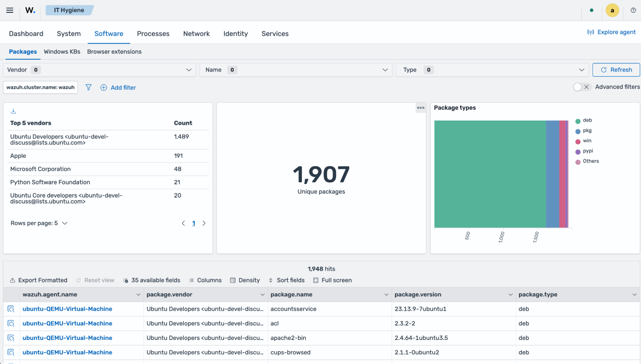Open the 35 available fields list
Viewport: 641px width, 364px height.
pos(152,280)
